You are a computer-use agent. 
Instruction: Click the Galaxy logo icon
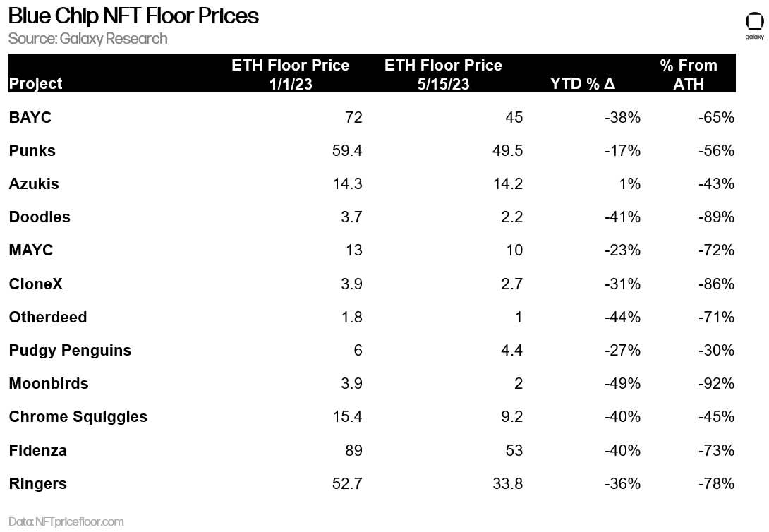tap(754, 21)
